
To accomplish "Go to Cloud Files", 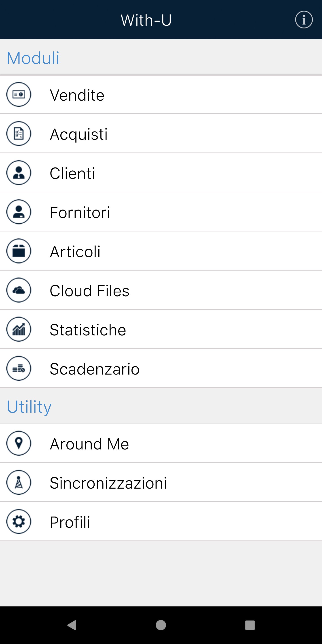I will point(89,290).
